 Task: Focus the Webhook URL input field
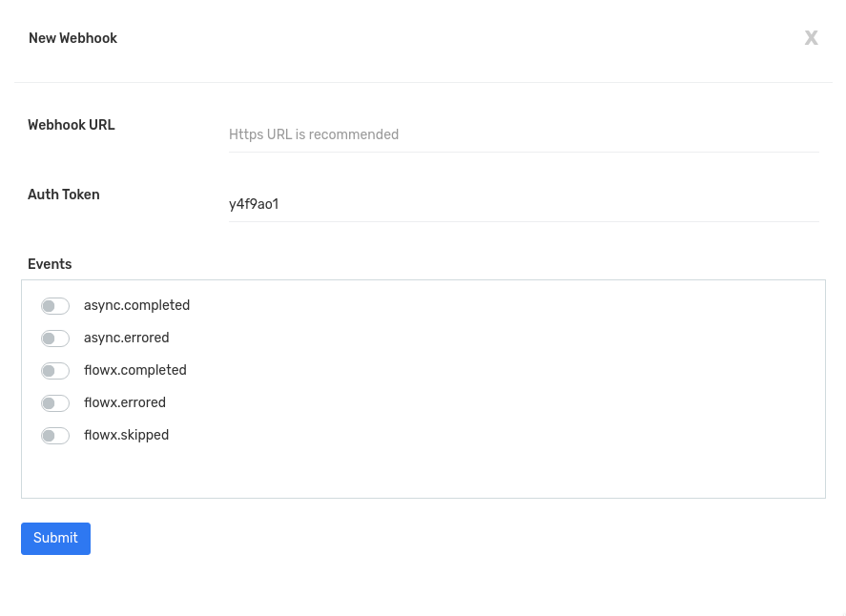(524, 134)
